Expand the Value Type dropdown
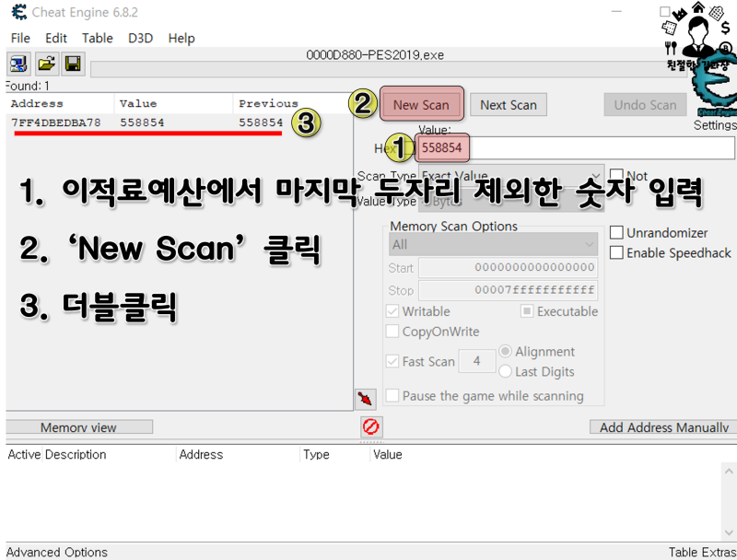Image resolution: width=737 pixels, height=560 pixels. (511, 201)
